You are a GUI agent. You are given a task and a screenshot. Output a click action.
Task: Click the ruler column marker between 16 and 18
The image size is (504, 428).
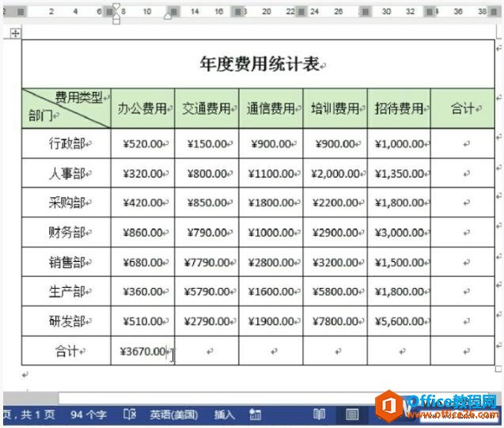pyautogui.click(x=237, y=12)
